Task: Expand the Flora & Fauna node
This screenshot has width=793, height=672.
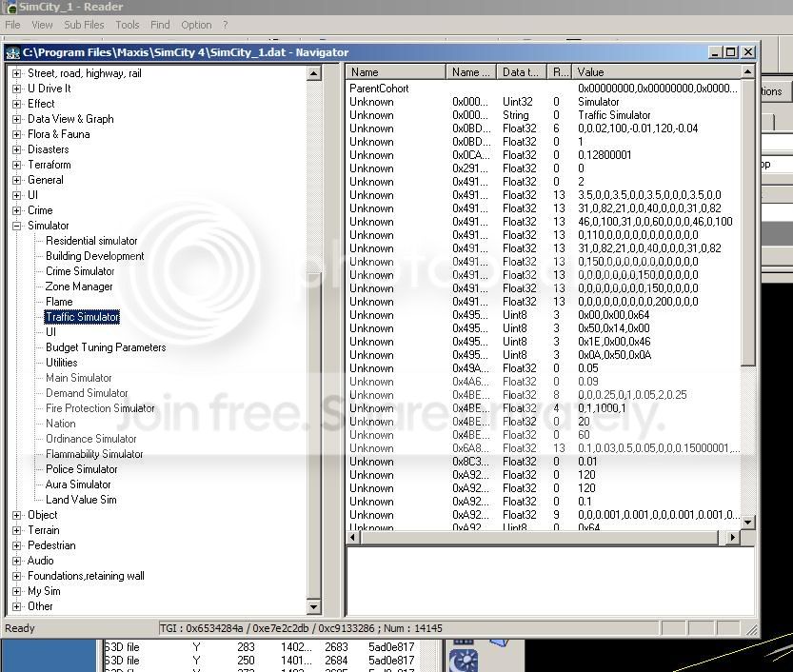Action: coord(17,134)
